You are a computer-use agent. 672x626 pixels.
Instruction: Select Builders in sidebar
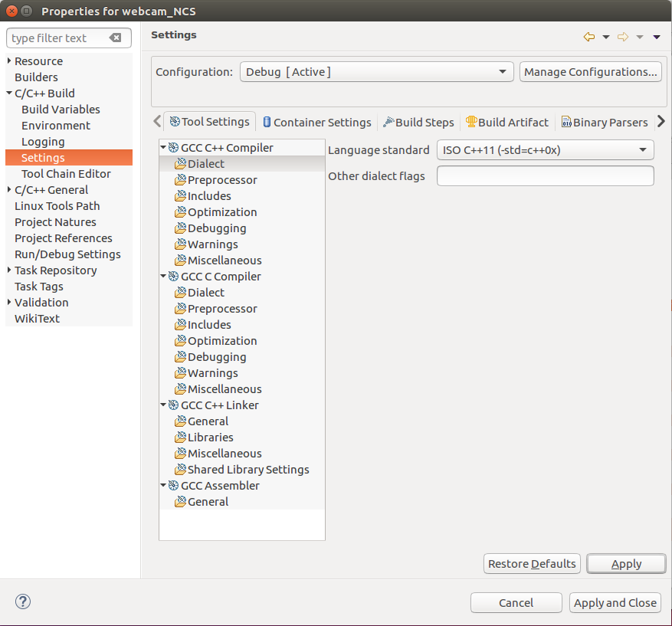click(36, 77)
